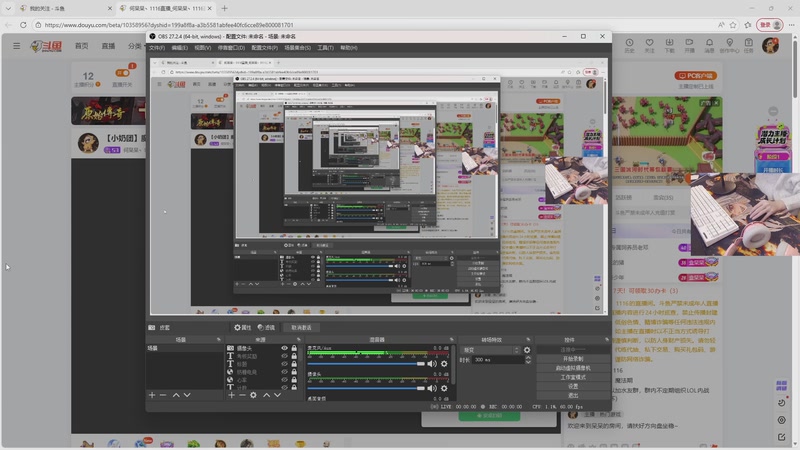The width and height of the screenshot is (800, 450).
Task: Pop out the 转场特效 dock header icon
Action: pyautogui.click(x=528, y=339)
